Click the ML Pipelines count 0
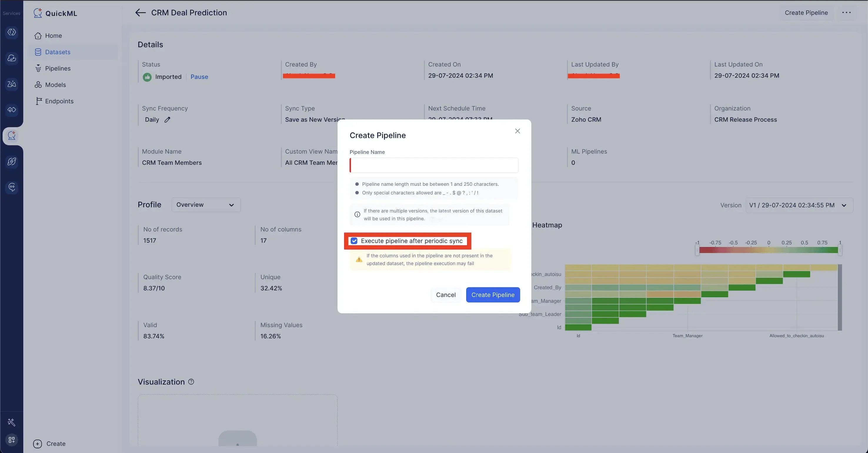Screen dimensions: 868x453 [573, 163]
